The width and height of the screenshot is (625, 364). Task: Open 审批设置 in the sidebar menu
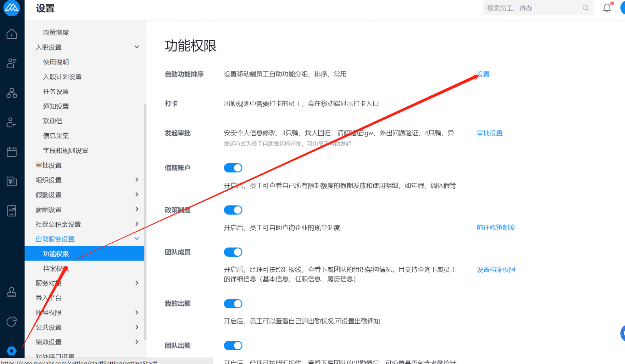coord(49,165)
